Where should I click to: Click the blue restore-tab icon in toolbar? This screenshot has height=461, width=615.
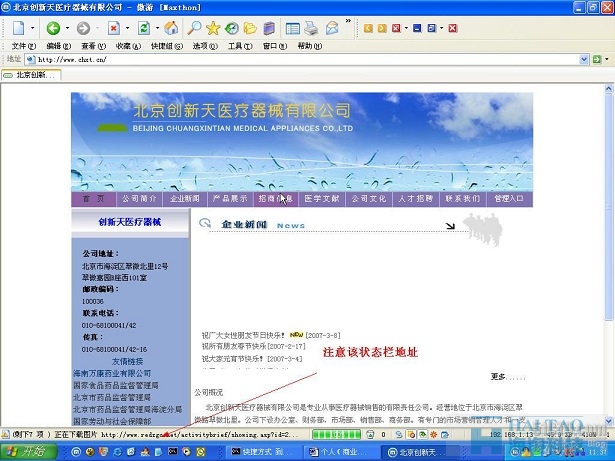pos(431,28)
